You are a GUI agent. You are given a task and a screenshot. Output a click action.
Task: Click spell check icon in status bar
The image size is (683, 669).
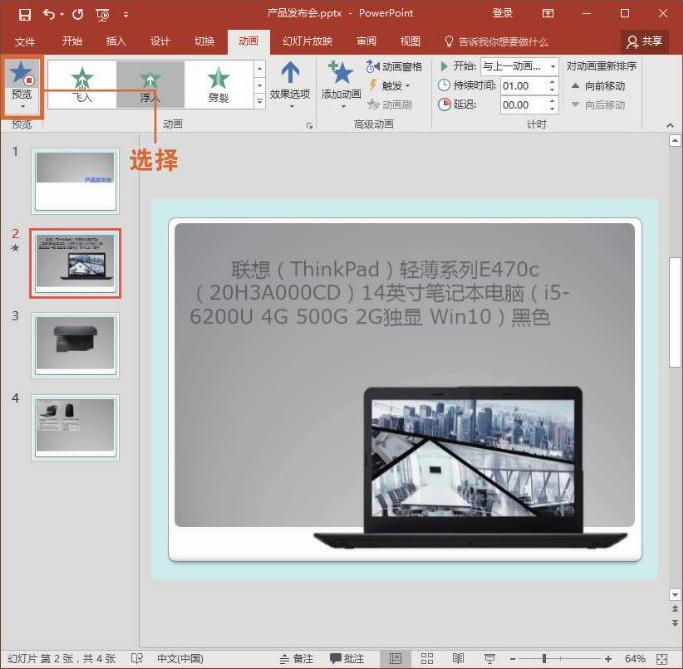[x=136, y=658]
